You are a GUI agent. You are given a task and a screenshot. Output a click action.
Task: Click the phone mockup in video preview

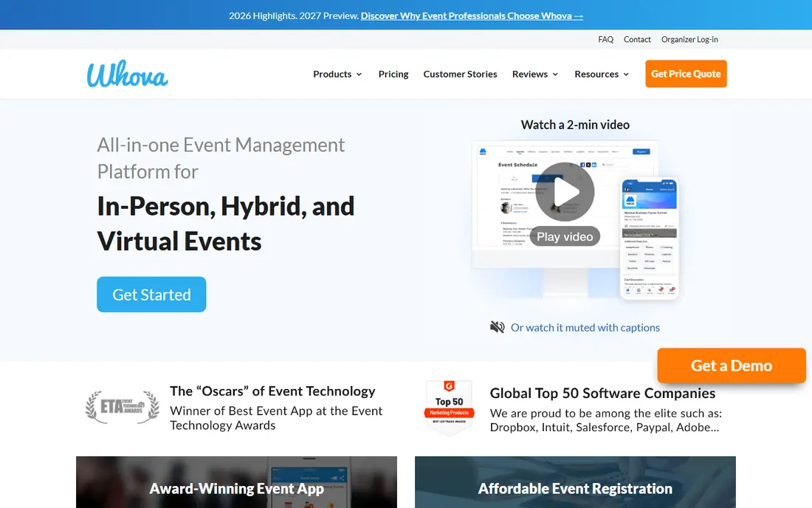649,238
